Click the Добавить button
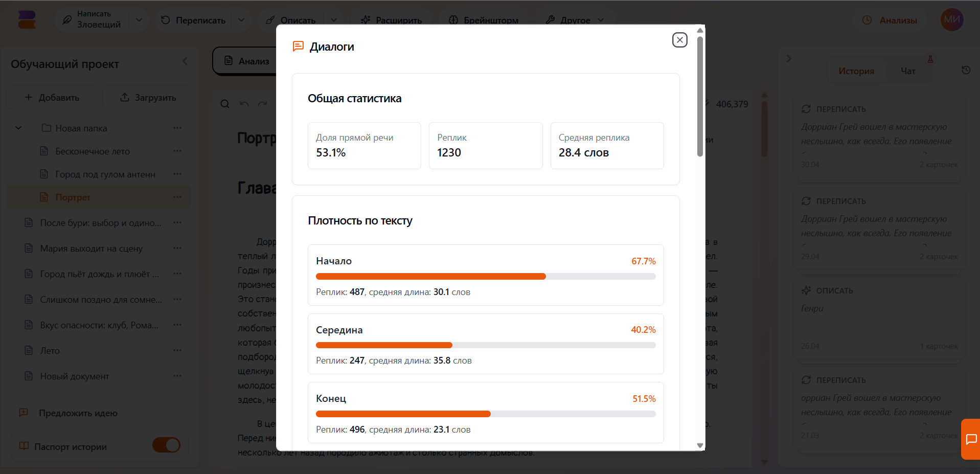Viewport: 980px width, 474px height. point(52,97)
